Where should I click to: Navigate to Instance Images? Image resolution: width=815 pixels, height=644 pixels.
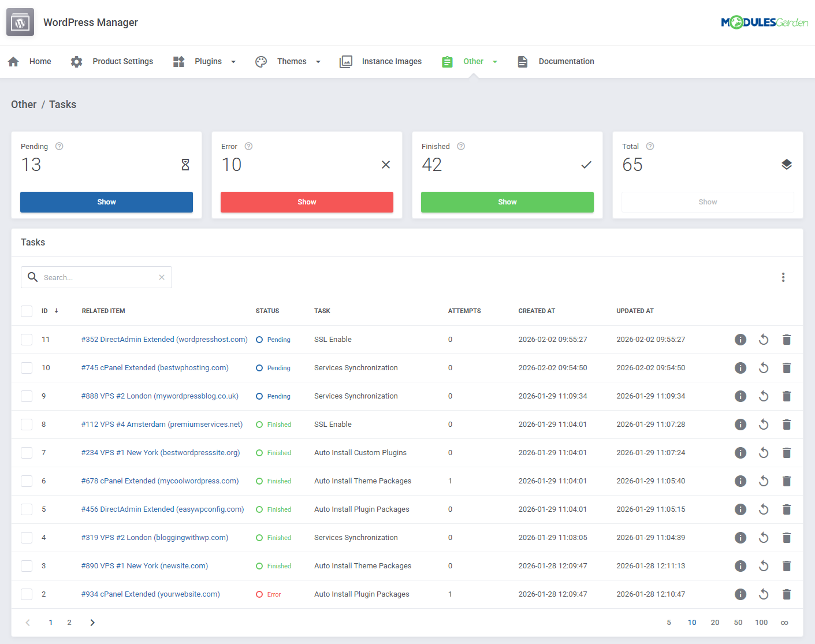[x=392, y=61]
